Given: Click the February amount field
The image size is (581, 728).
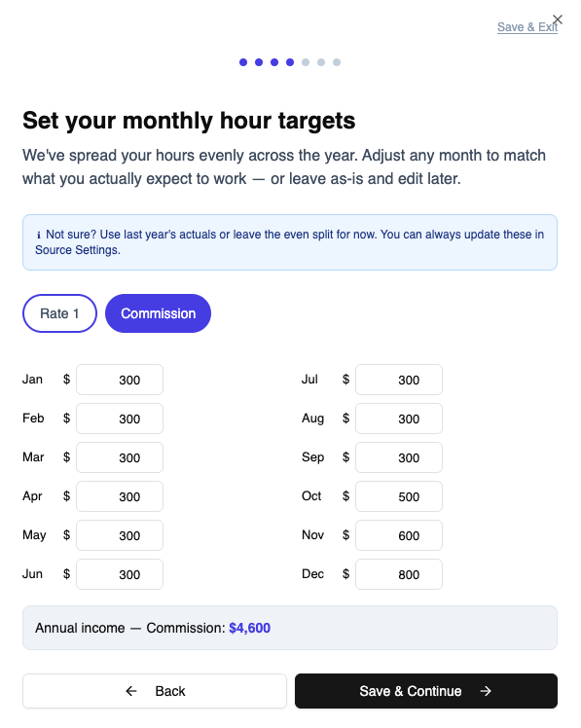Looking at the screenshot, I should coord(120,419).
